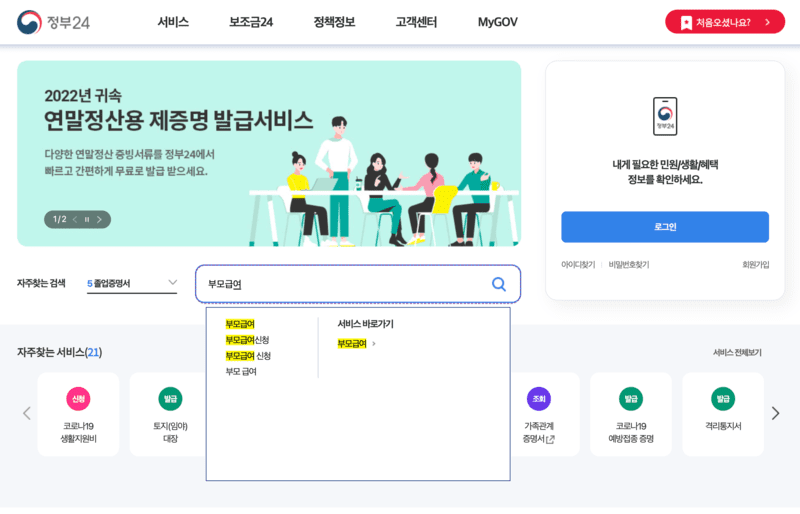Select 졸업증명서 frequent search term
800x514 pixels.
(112, 283)
